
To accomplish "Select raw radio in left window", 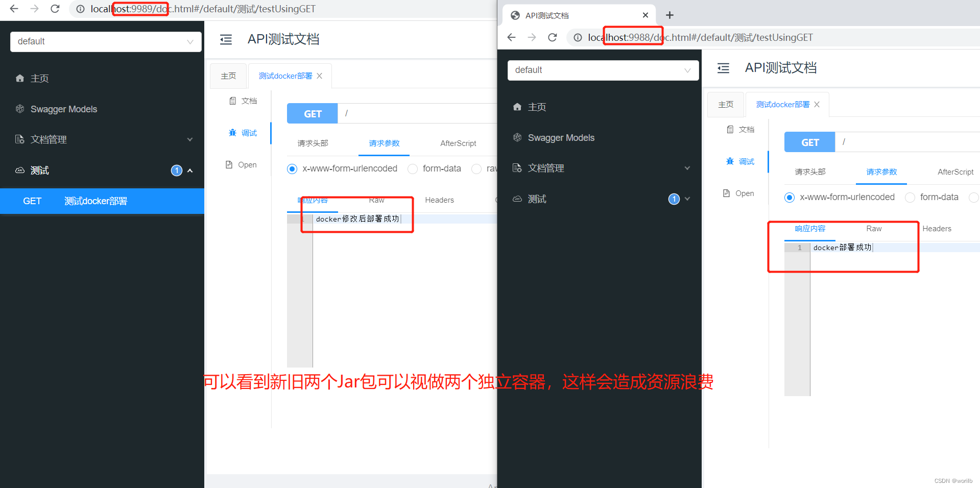I will (476, 168).
